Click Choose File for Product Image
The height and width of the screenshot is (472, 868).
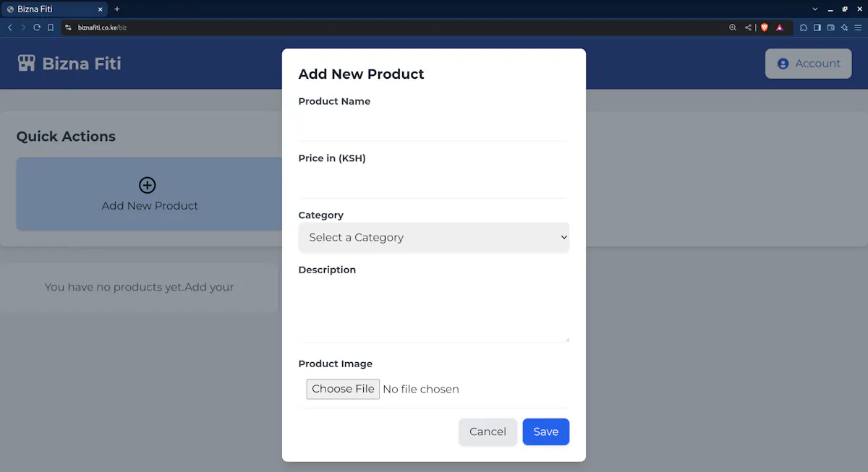pyautogui.click(x=343, y=389)
